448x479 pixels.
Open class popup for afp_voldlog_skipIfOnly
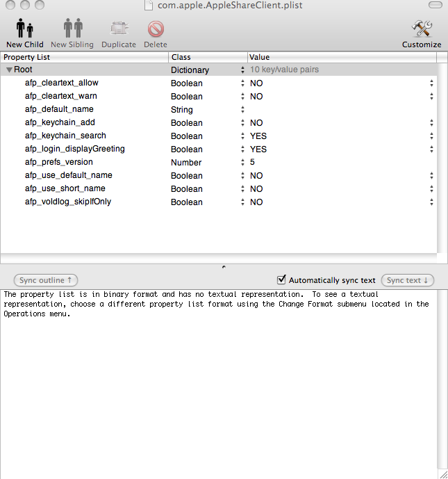point(242,202)
